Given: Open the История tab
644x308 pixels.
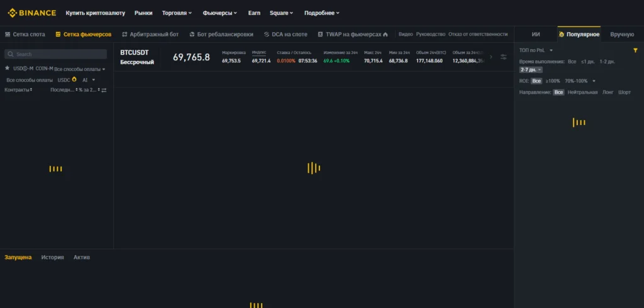Looking at the screenshot, I should [x=52, y=258].
